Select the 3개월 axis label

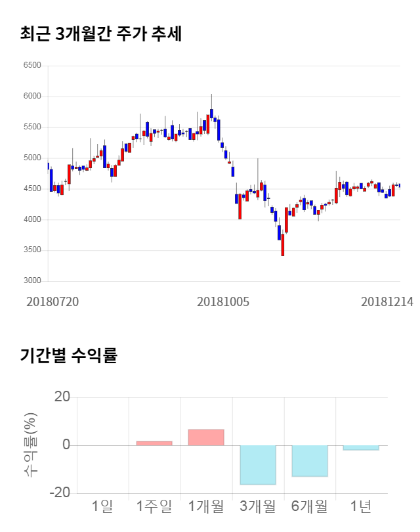[258, 506]
